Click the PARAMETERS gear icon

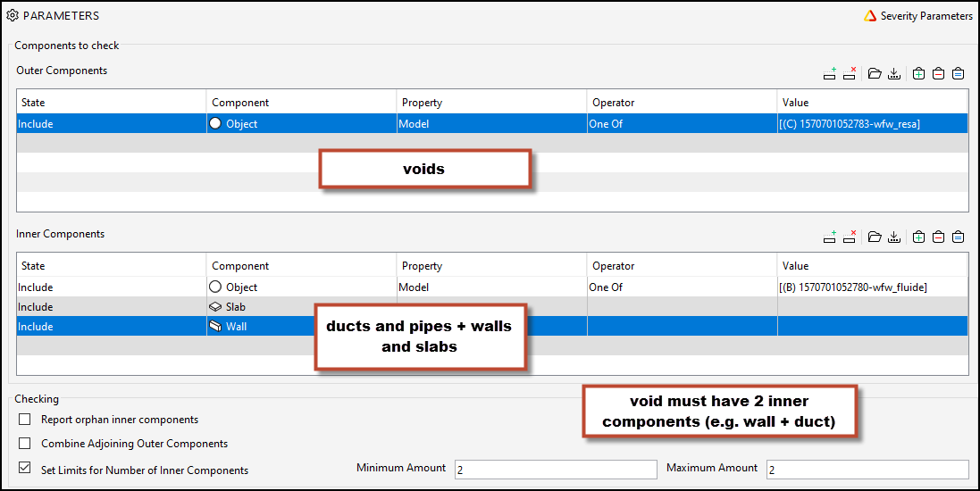point(13,15)
